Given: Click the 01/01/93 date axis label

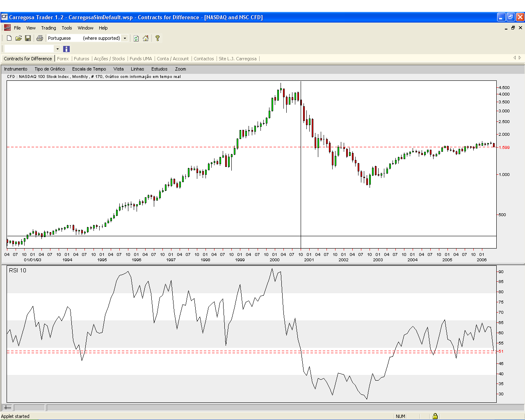Looking at the screenshot, I should pyautogui.click(x=33, y=260).
